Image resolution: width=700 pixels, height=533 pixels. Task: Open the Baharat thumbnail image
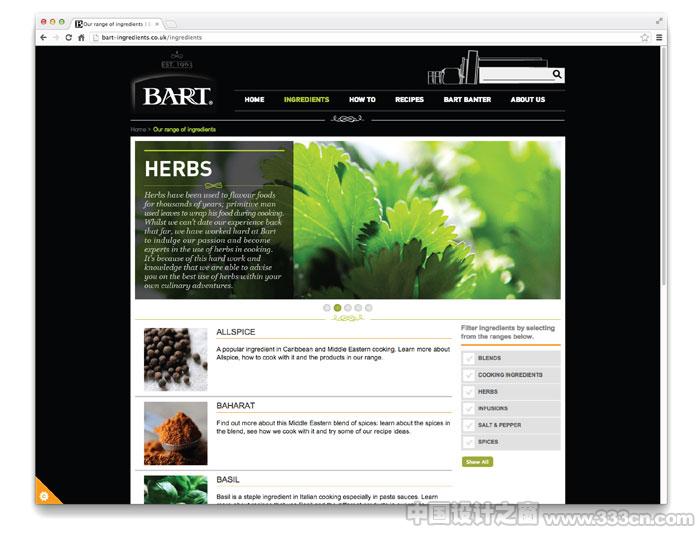coord(175,433)
